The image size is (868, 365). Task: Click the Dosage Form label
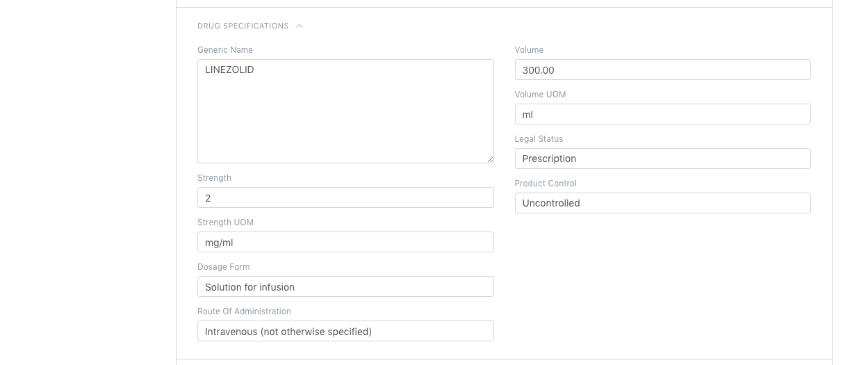click(223, 267)
